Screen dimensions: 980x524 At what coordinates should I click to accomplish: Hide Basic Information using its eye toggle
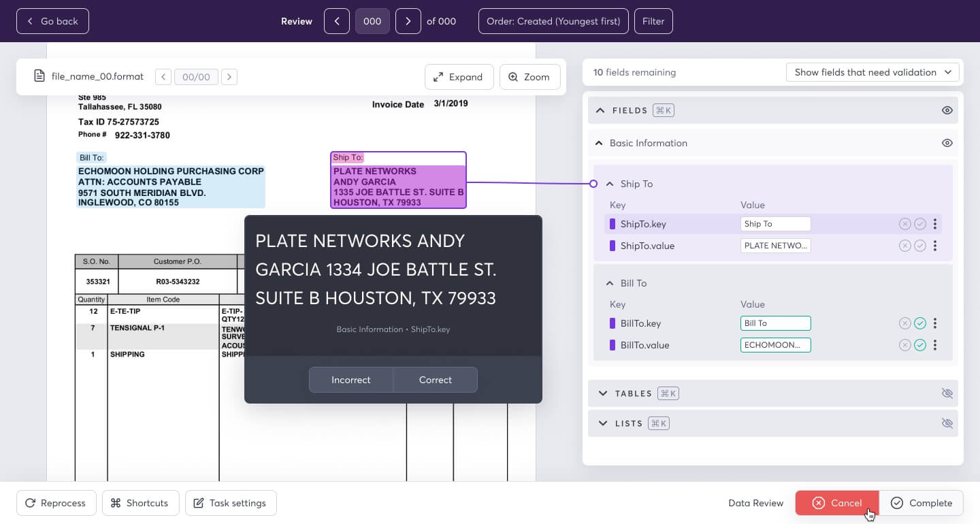coord(947,143)
